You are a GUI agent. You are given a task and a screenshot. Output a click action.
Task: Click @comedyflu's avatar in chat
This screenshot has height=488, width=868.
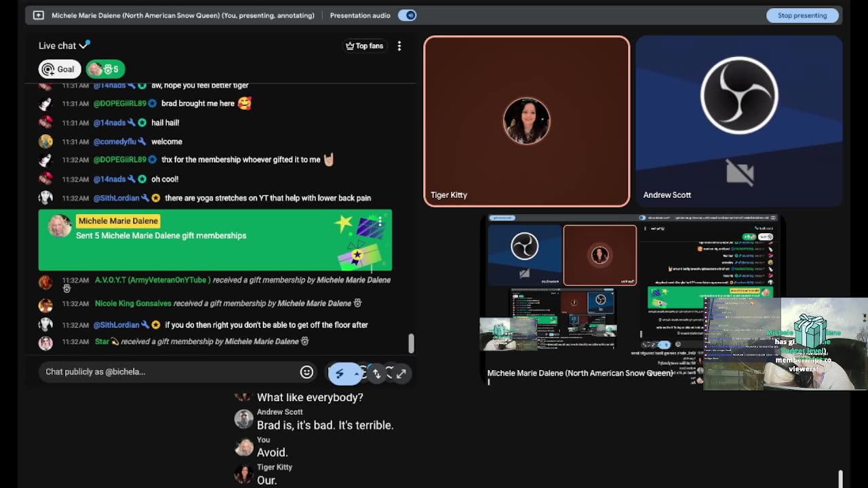tap(45, 141)
